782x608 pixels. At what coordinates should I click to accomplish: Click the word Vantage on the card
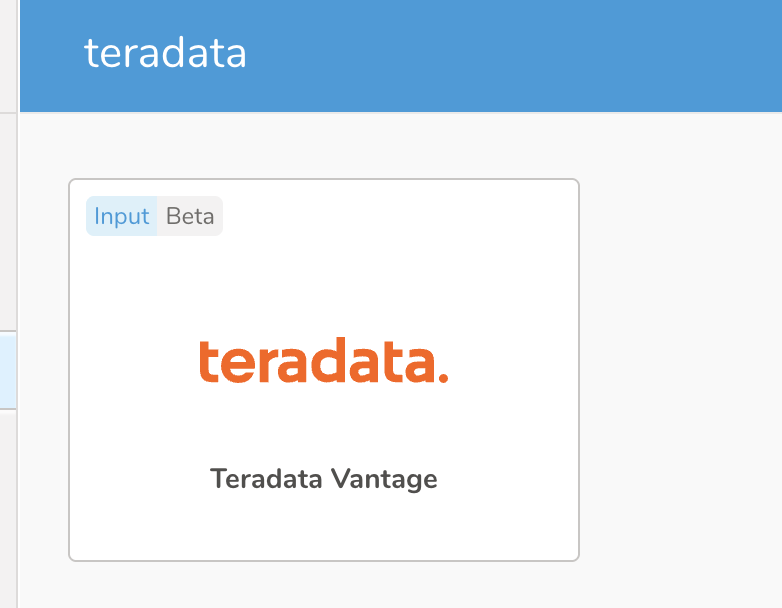click(385, 479)
